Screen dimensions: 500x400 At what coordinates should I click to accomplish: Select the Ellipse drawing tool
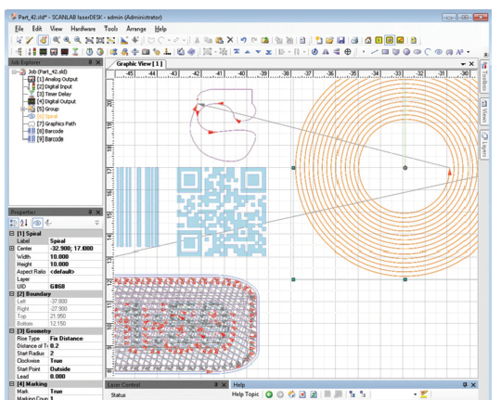pyautogui.click(x=417, y=52)
